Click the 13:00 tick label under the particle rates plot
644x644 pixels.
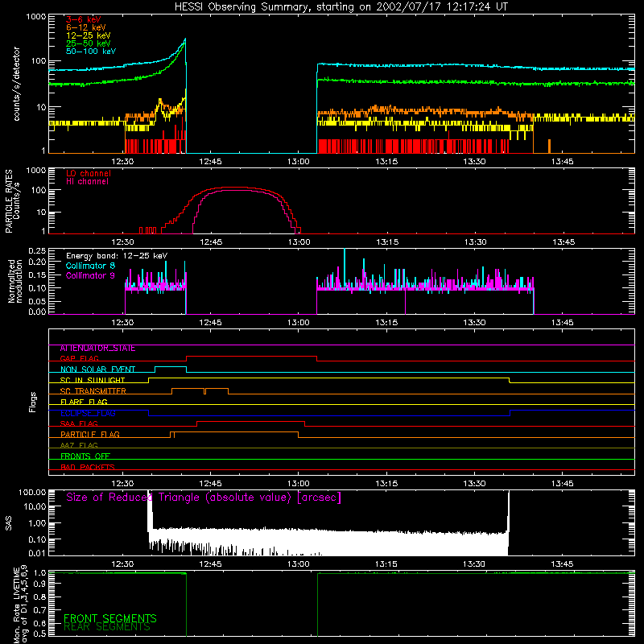click(299, 242)
